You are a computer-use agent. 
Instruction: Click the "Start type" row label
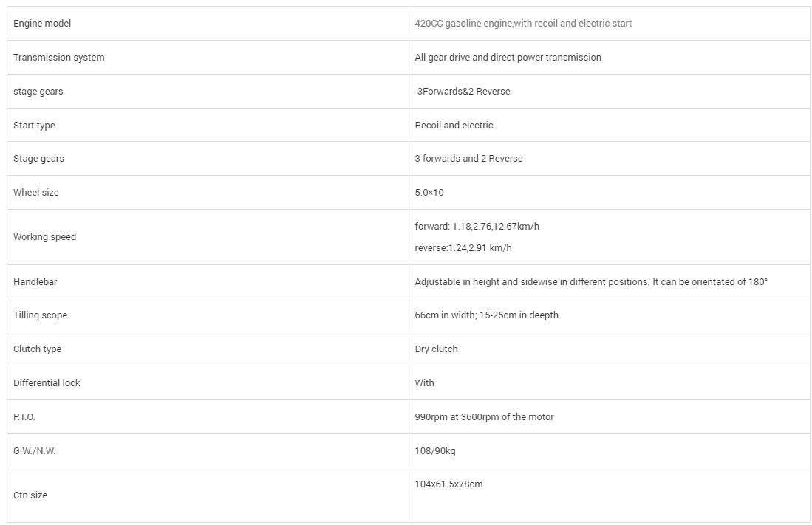pyautogui.click(x=34, y=126)
